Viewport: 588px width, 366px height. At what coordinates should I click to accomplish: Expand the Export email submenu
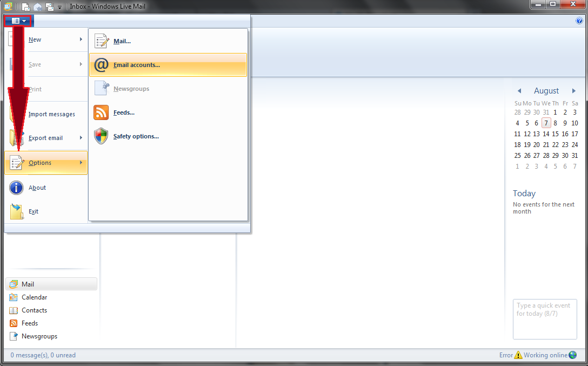coord(81,138)
